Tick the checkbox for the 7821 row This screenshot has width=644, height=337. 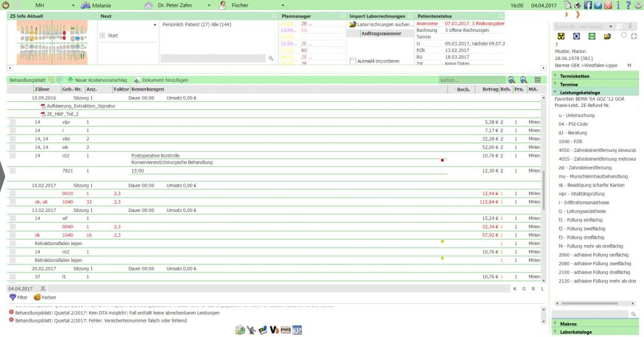click(13, 171)
